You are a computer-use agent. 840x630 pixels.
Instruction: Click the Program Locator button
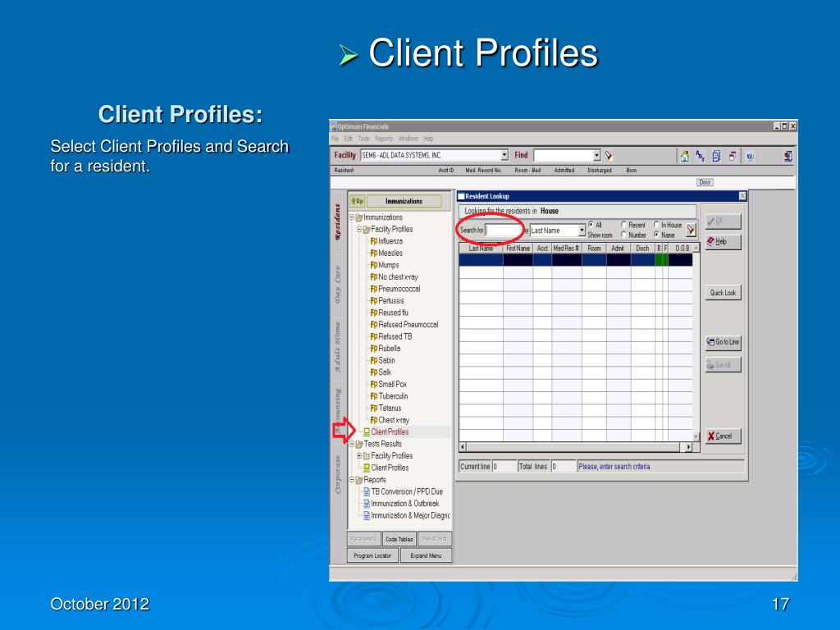[372, 555]
